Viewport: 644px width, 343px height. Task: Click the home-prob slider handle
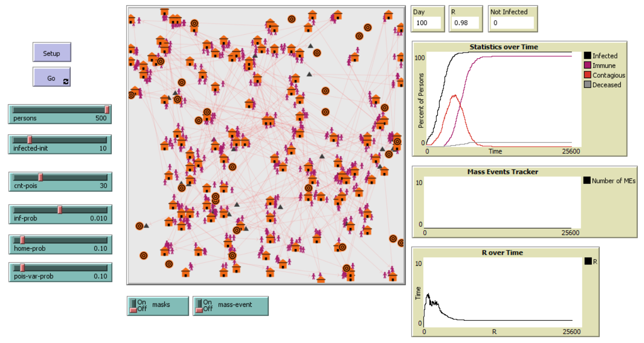coord(22,240)
